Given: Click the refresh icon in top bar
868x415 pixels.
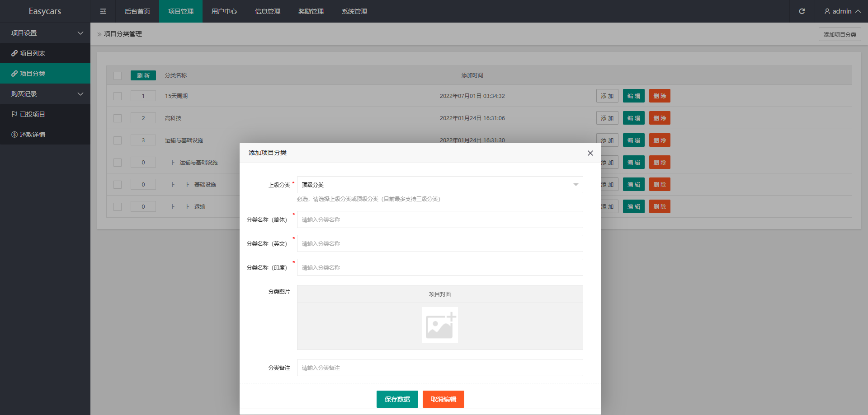Looking at the screenshot, I should (802, 11).
